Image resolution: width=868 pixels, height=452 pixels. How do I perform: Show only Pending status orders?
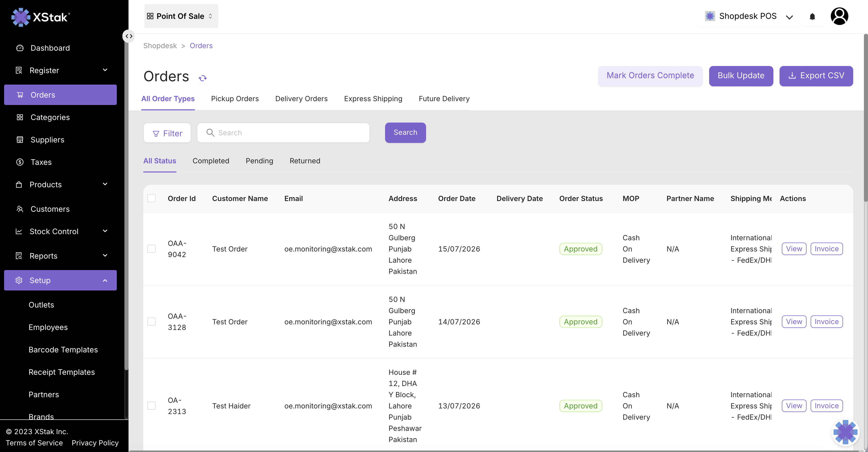click(x=259, y=161)
